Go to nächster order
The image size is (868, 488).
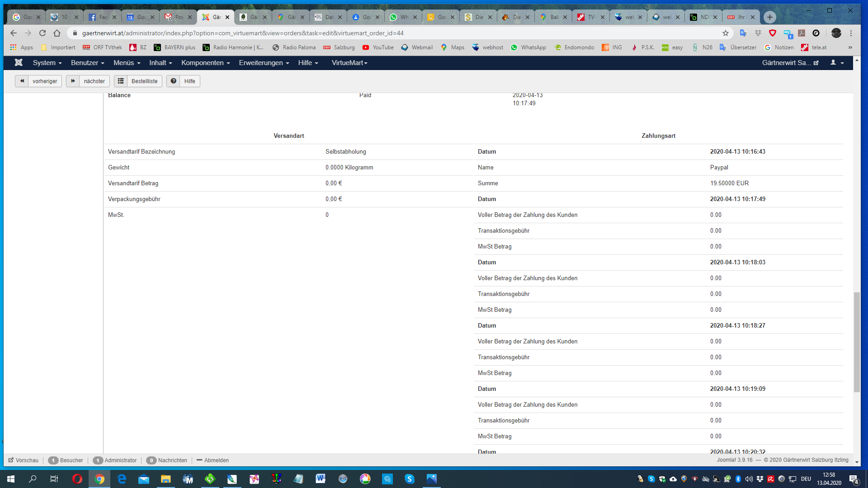(x=88, y=81)
